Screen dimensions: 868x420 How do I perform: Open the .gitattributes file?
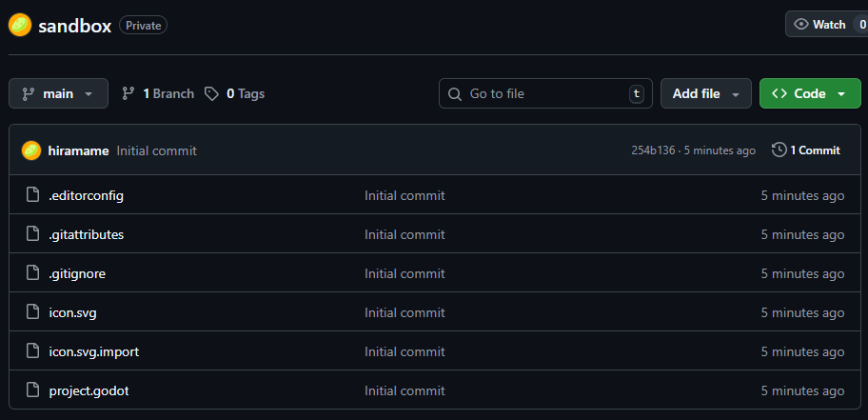tap(87, 234)
